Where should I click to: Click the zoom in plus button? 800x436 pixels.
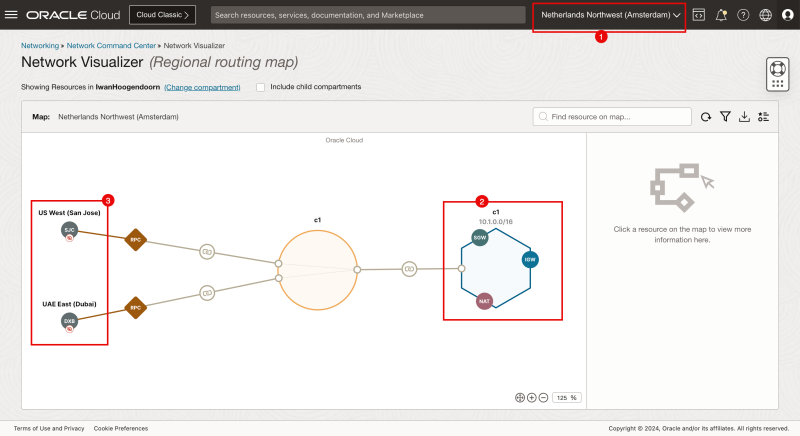(532, 397)
